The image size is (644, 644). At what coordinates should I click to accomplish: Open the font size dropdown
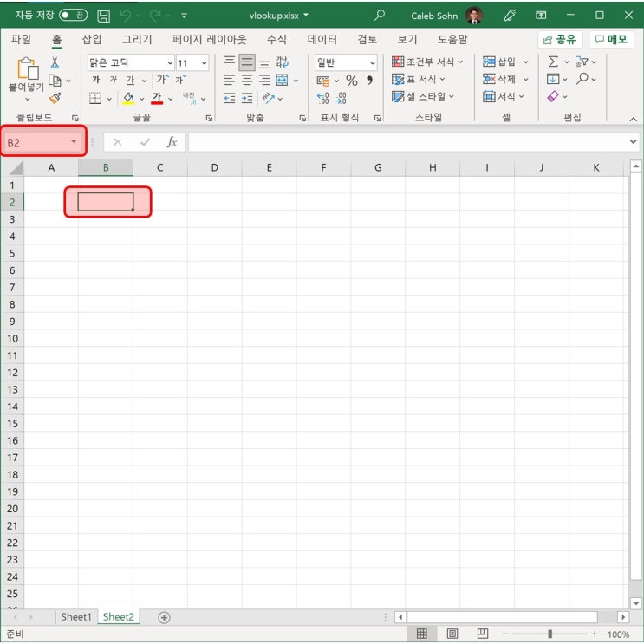pyautogui.click(x=204, y=62)
